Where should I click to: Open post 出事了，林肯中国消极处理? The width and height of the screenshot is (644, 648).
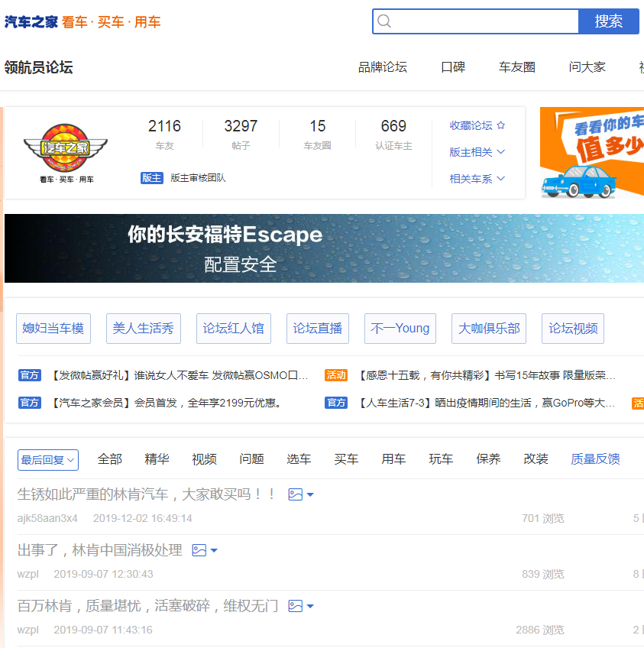(100, 550)
